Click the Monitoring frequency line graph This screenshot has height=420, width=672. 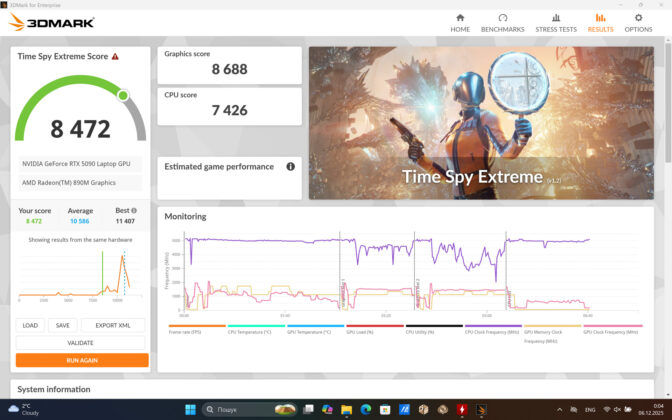click(402, 272)
